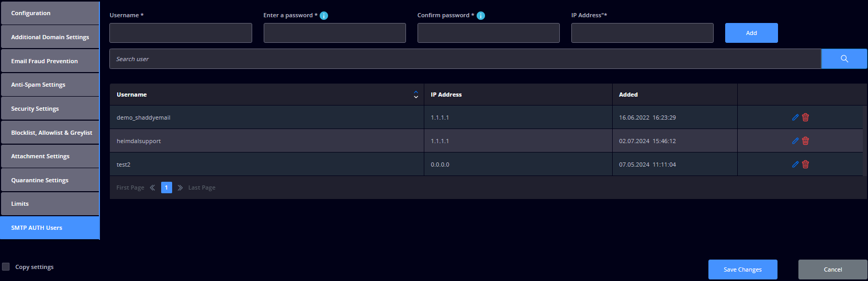This screenshot has width=868, height=281.
Task: Go to previous page with double chevron
Action: pos(152,188)
